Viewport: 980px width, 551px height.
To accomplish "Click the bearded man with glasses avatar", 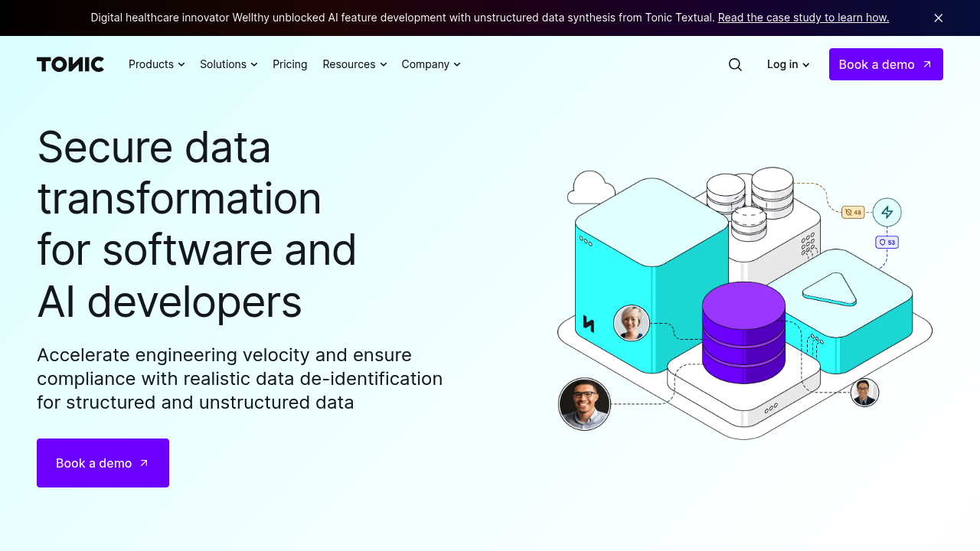I will click(584, 404).
